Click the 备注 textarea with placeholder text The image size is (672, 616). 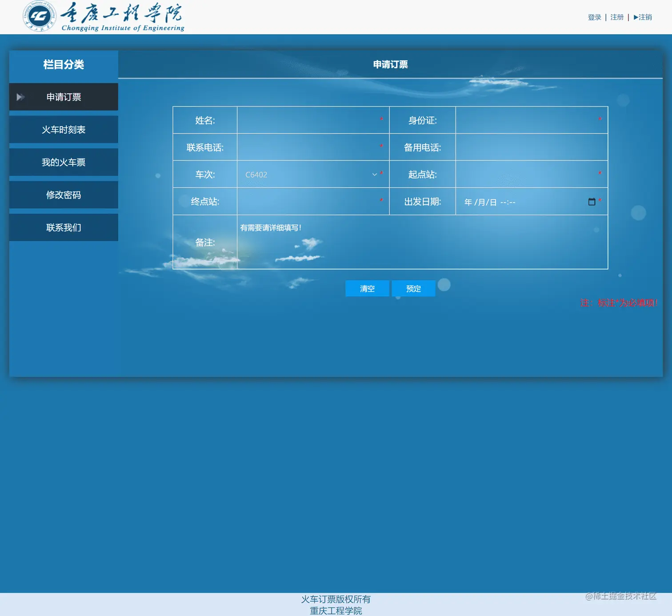click(x=422, y=242)
